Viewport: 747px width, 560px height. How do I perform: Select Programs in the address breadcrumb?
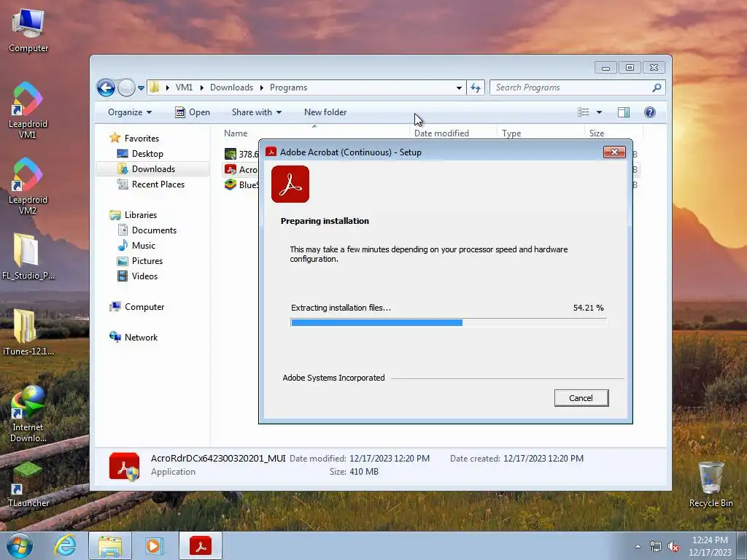tap(288, 87)
